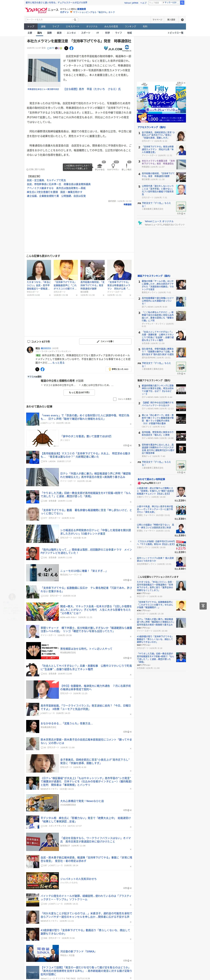Open the 有料 tab
The width and height of the screenshot is (210, 980).
(145, 27)
